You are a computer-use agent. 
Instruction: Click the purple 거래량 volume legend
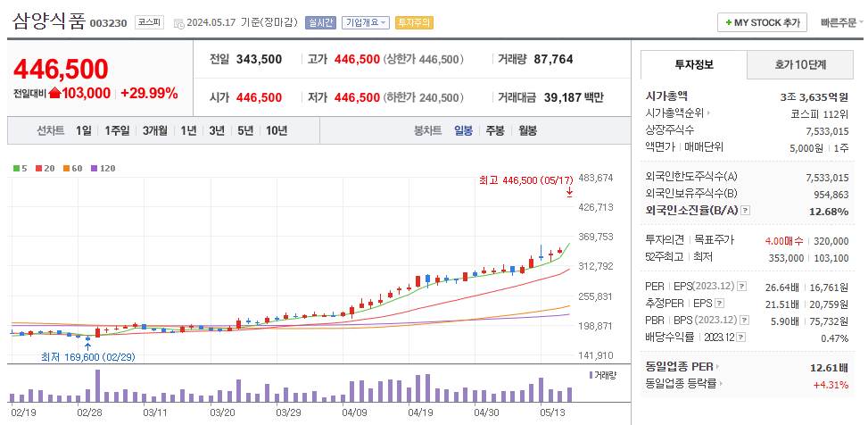[603, 375]
